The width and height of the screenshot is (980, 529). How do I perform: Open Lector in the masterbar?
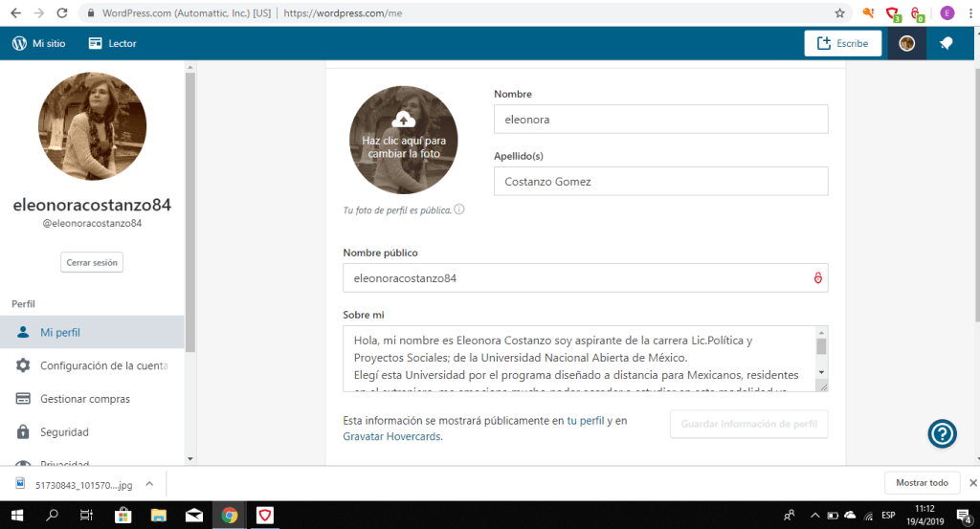[112, 43]
